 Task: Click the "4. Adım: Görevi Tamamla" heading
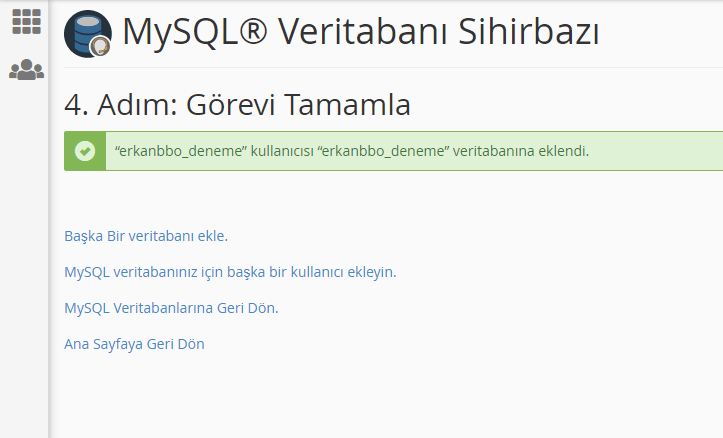click(x=237, y=105)
